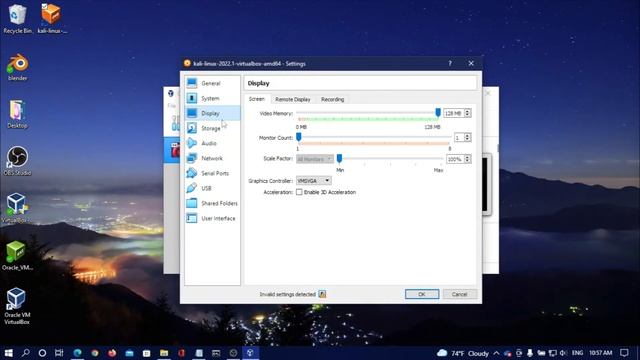
Task: Click the Settings dialog help question mark
Action: point(450,63)
